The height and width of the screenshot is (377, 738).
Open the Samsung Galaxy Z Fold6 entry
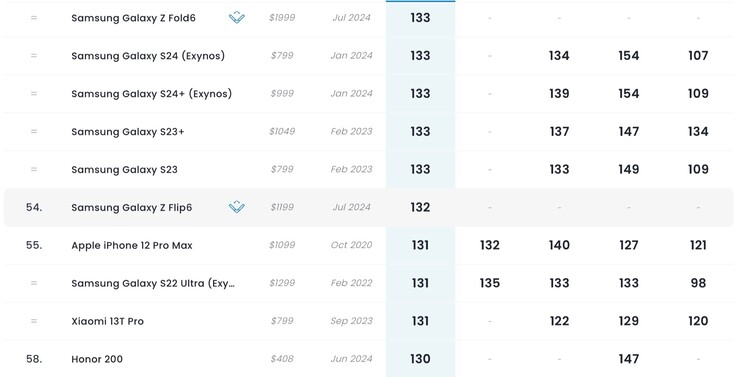click(133, 18)
